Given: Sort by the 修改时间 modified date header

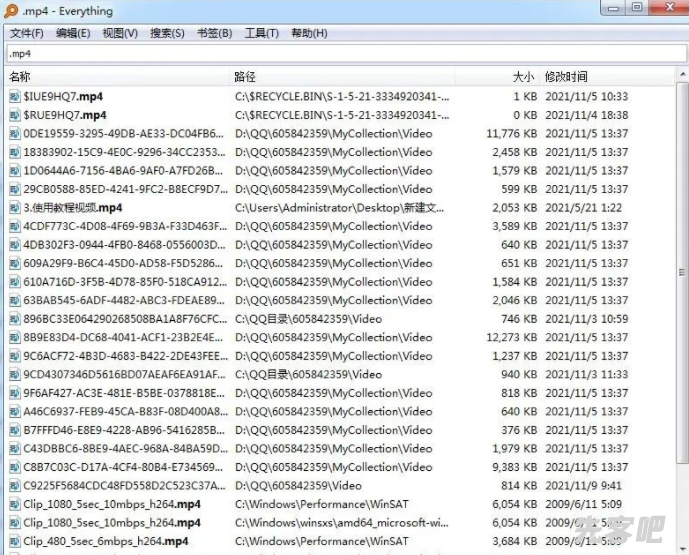Looking at the screenshot, I should pos(566,76).
